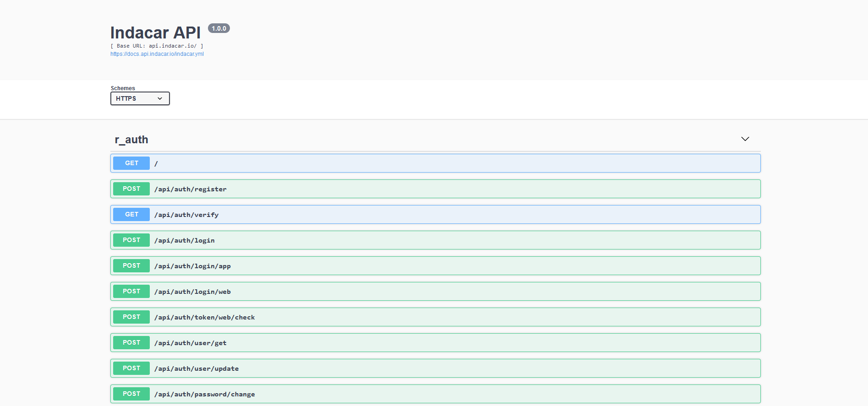
Task: Click POST badge for /api/auth/user/get
Action: tap(131, 343)
